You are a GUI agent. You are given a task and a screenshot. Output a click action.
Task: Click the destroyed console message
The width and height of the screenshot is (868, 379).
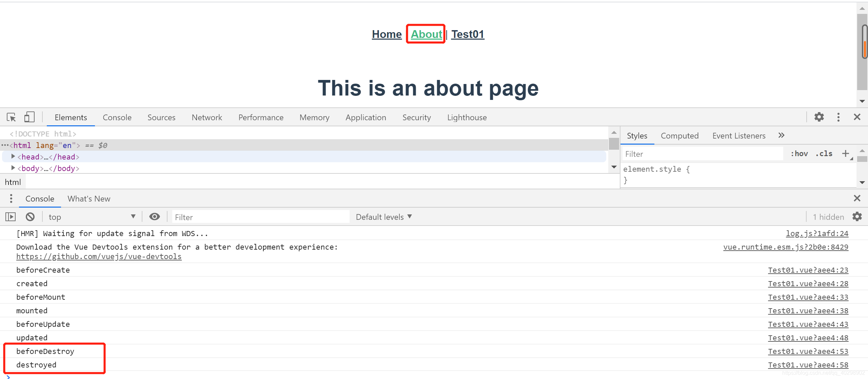point(36,365)
